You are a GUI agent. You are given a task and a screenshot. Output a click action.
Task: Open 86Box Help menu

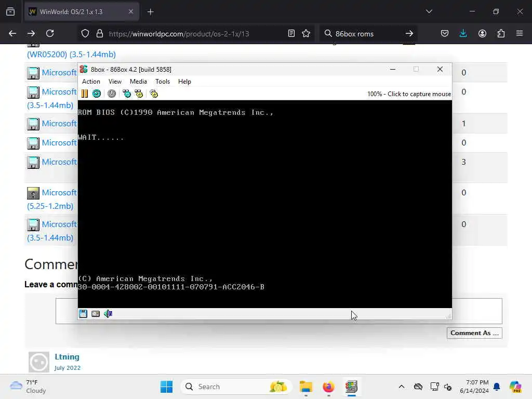tap(184, 82)
